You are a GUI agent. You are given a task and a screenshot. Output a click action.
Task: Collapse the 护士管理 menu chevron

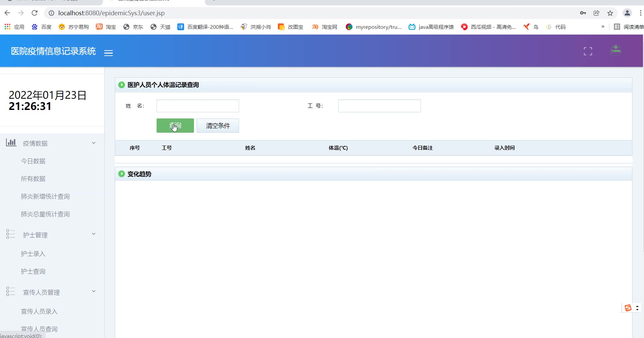(x=94, y=234)
